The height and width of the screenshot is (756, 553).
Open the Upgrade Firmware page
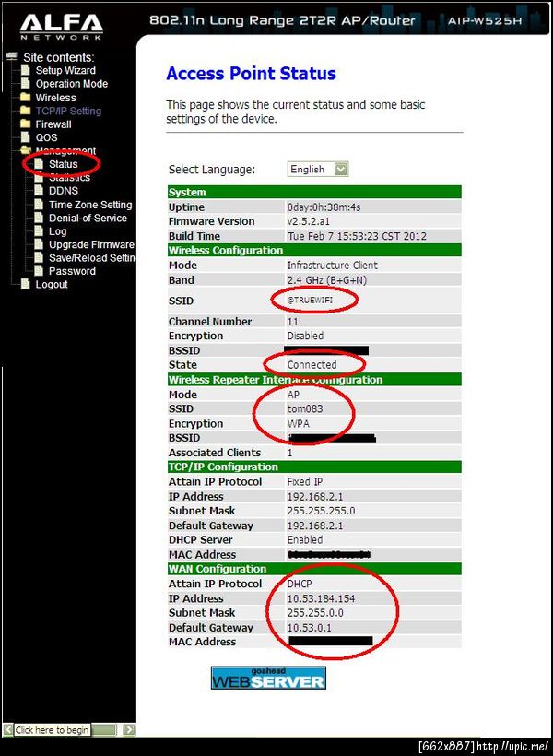tap(91, 244)
